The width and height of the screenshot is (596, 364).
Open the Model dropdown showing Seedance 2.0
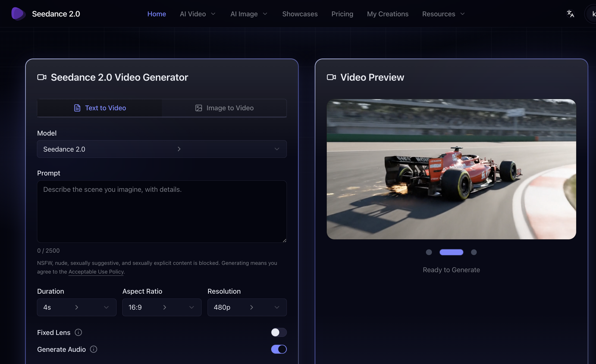tap(162, 149)
